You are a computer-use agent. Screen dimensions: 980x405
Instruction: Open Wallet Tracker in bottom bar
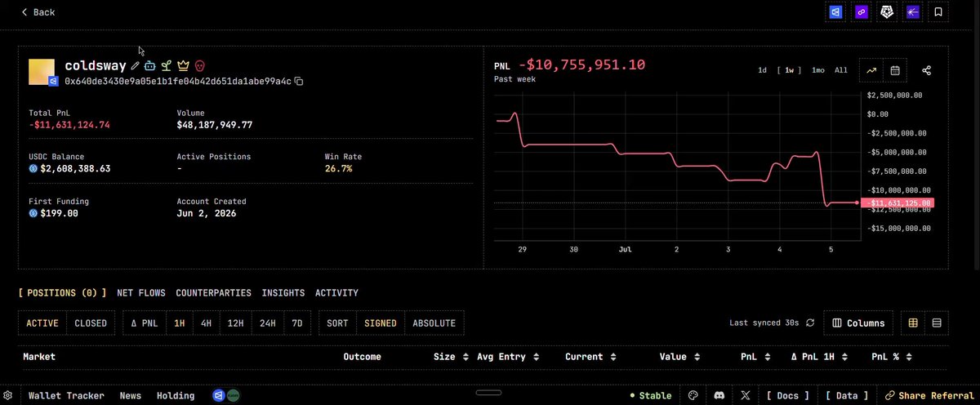[x=66, y=395]
